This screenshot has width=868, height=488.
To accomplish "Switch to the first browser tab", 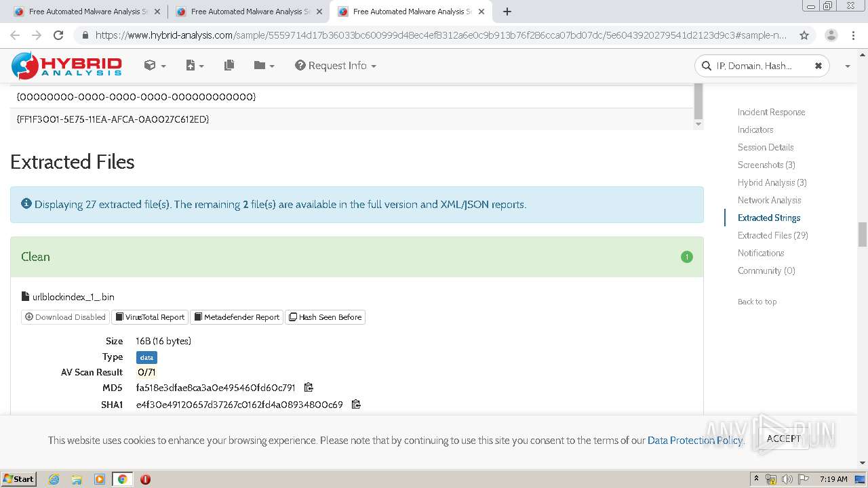I will click(x=87, y=12).
